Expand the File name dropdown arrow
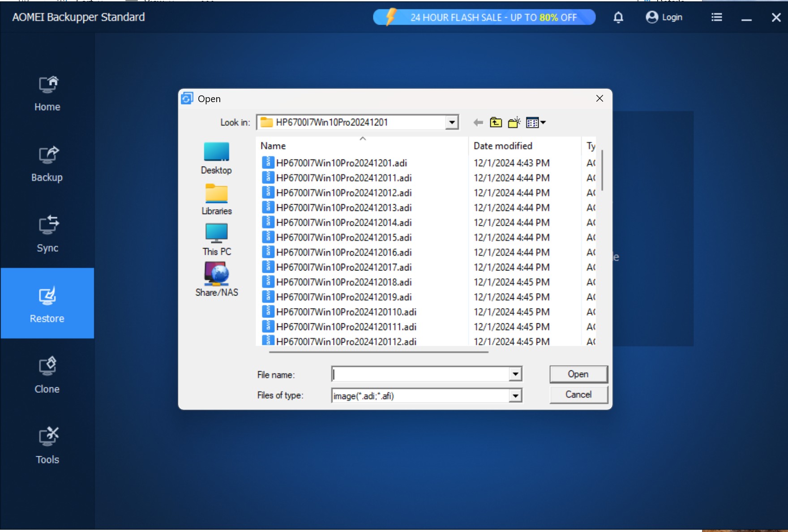 tap(515, 374)
